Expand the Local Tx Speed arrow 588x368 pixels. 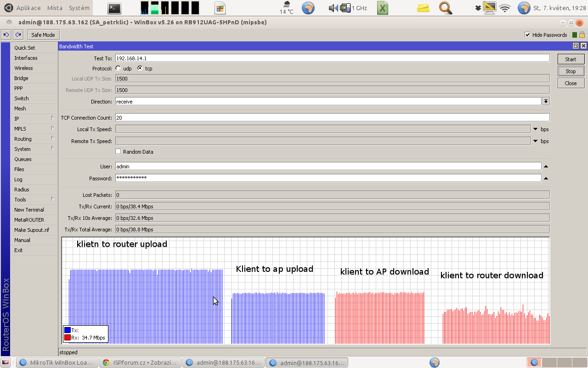pyautogui.click(x=536, y=129)
